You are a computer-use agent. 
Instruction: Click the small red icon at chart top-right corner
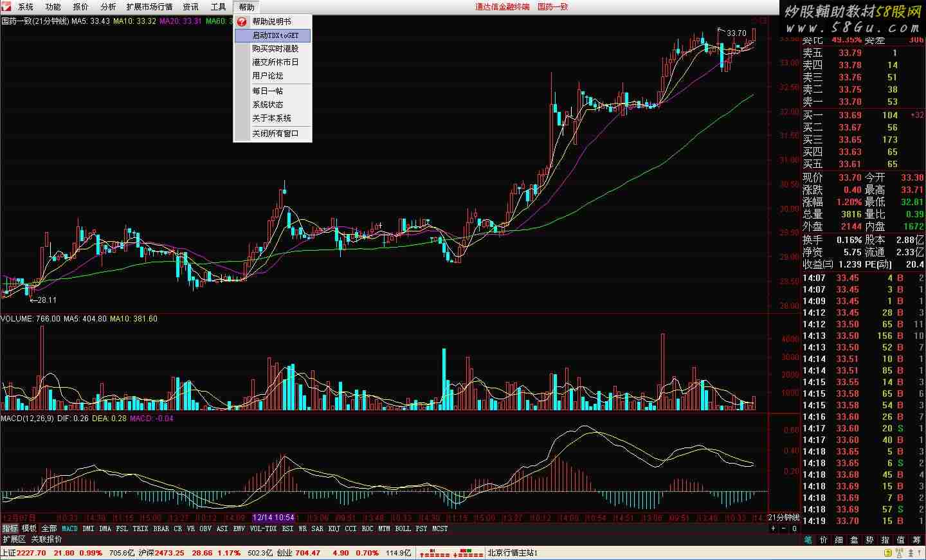[x=763, y=21]
